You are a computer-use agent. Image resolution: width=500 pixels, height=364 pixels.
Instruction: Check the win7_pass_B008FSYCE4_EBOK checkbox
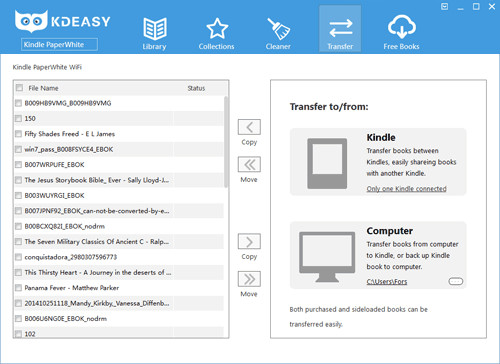tap(18, 149)
